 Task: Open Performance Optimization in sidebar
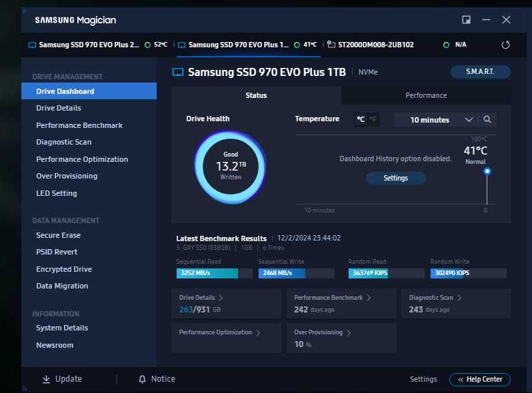[89, 159]
